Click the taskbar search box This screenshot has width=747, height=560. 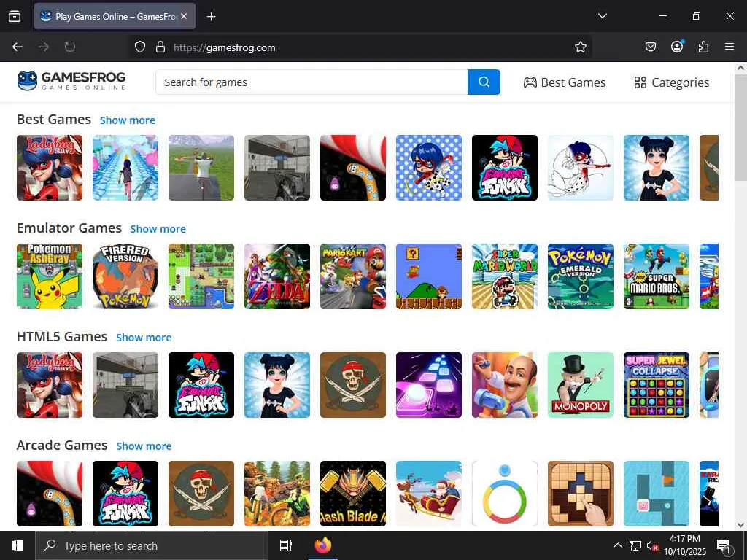[x=152, y=545]
